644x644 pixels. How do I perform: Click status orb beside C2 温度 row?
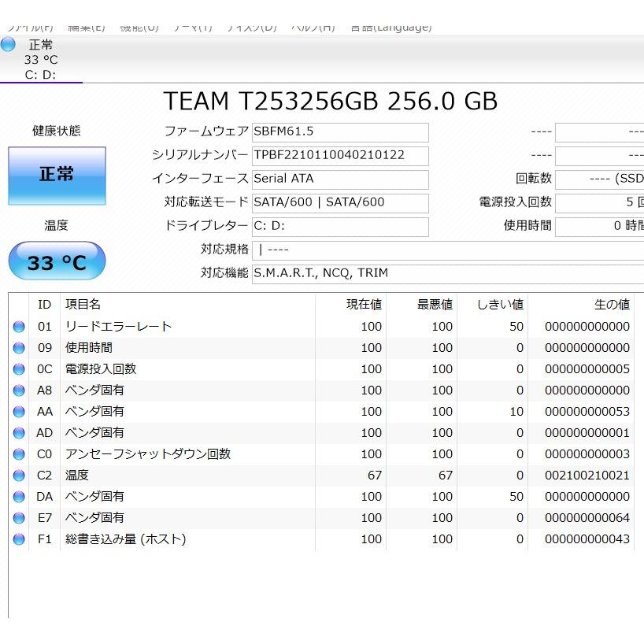(19, 476)
